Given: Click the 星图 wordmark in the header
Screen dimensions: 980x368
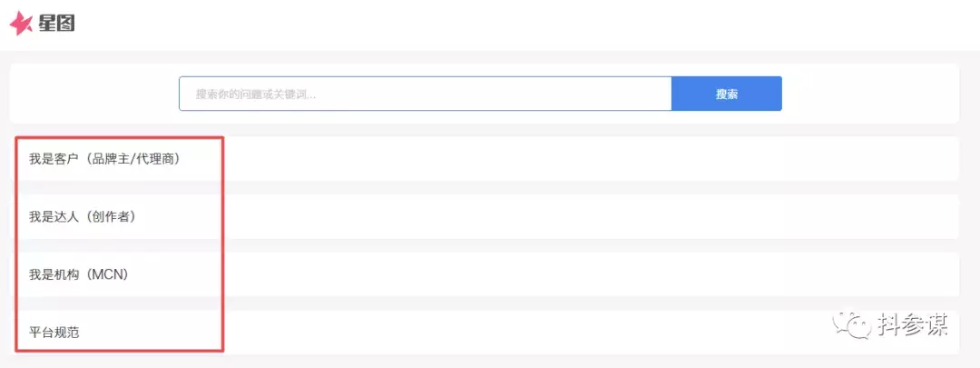Looking at the screenshot, I should (56, 24).
